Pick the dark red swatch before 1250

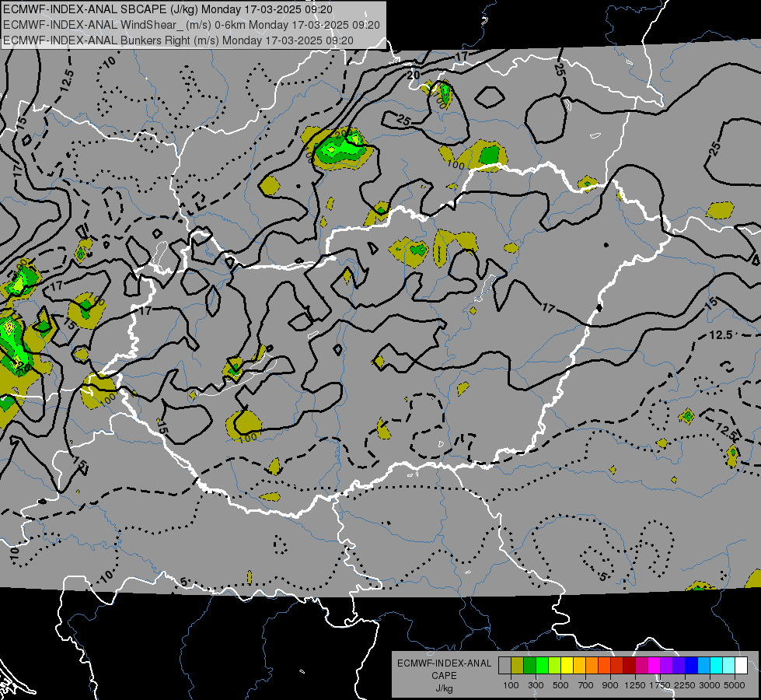[629, 665]
